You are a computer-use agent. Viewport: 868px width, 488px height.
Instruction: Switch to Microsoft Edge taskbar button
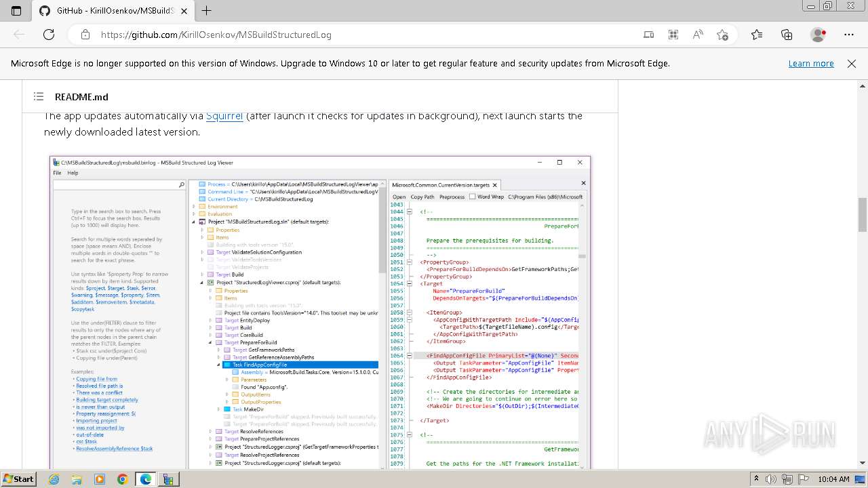pos(146,479)
